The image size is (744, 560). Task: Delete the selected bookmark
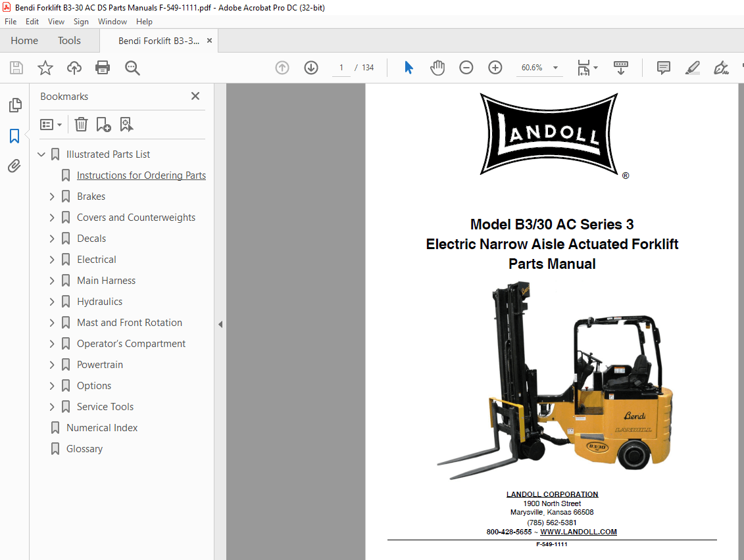click(x=81, y=124)
